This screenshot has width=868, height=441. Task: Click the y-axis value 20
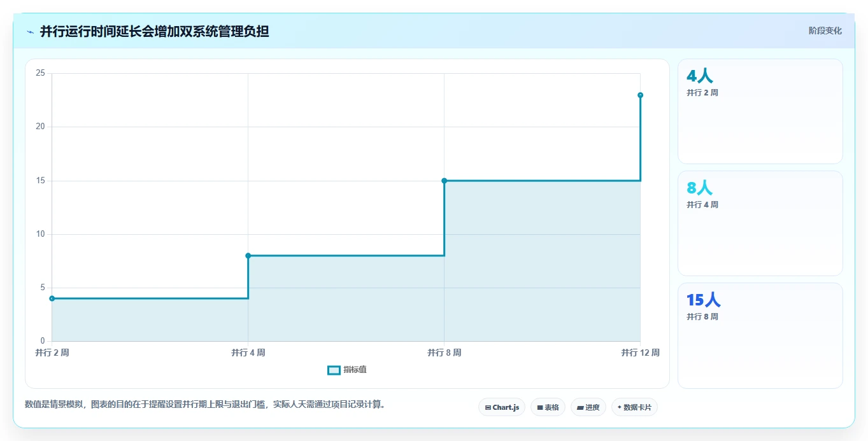point(40,127)
